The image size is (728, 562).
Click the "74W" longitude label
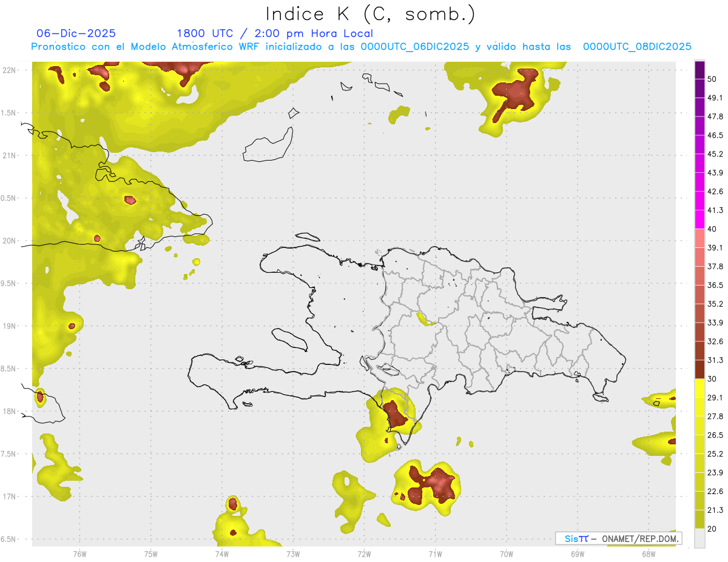pyautogui.click(x=221, y=554)
